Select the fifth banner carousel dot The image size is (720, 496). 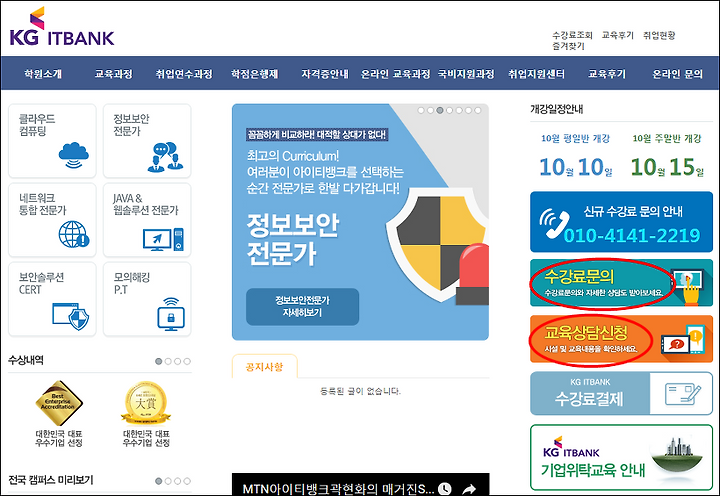tap(459, 110)
